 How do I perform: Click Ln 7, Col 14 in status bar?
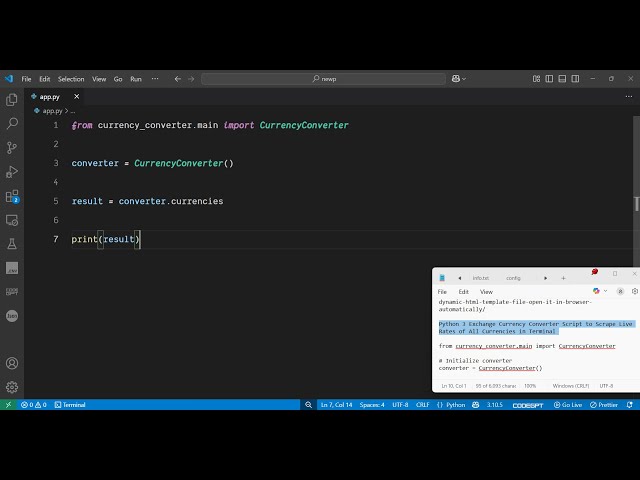pos(336,404)
